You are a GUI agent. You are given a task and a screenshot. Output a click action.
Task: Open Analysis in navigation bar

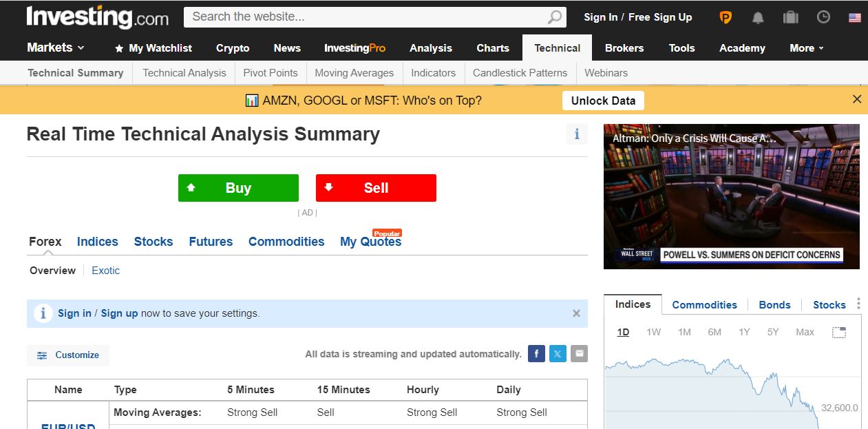tap(431, 48)
